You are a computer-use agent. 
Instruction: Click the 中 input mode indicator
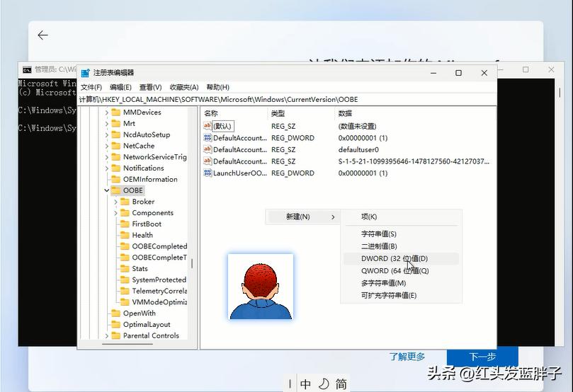pyautogui.click(x=305, y=384)
